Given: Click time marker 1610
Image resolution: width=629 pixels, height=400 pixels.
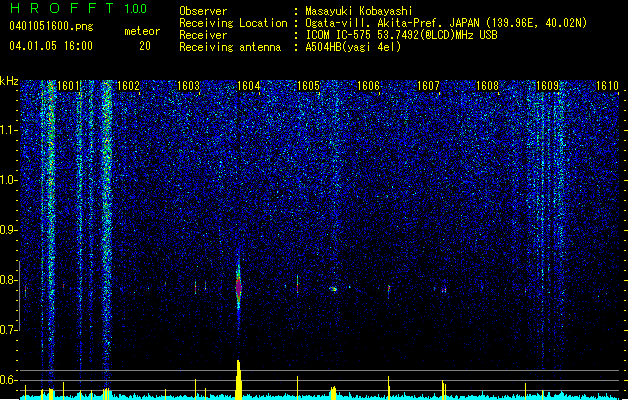Looking at the screenshot, I should tap(607, 86).
